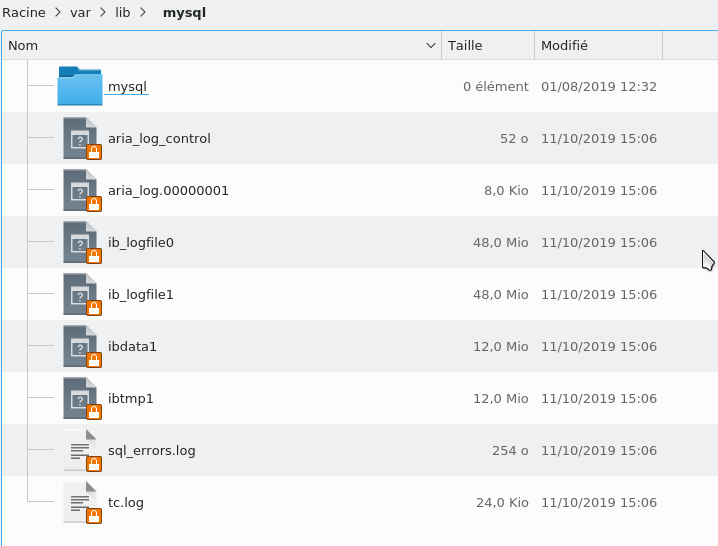This screenshot has height=546, width=718.
Task: Click the tc.log file name
Action: [125, 502]
